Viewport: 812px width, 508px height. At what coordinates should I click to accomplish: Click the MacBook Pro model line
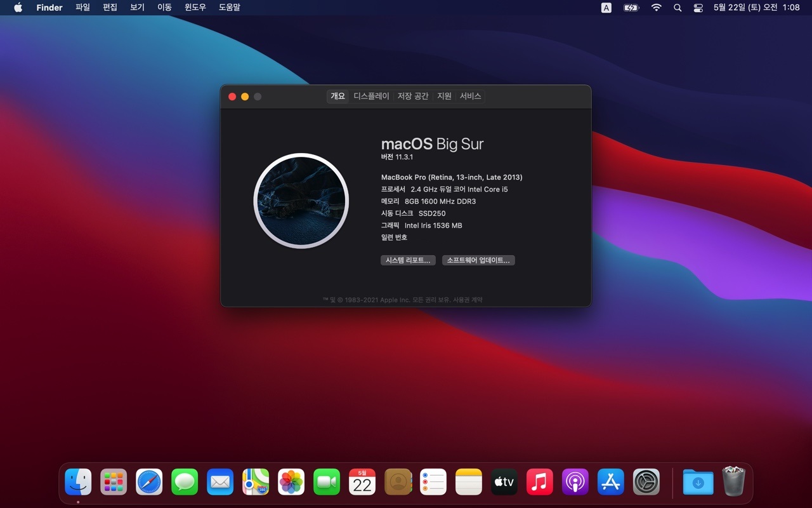coord(452,177)
